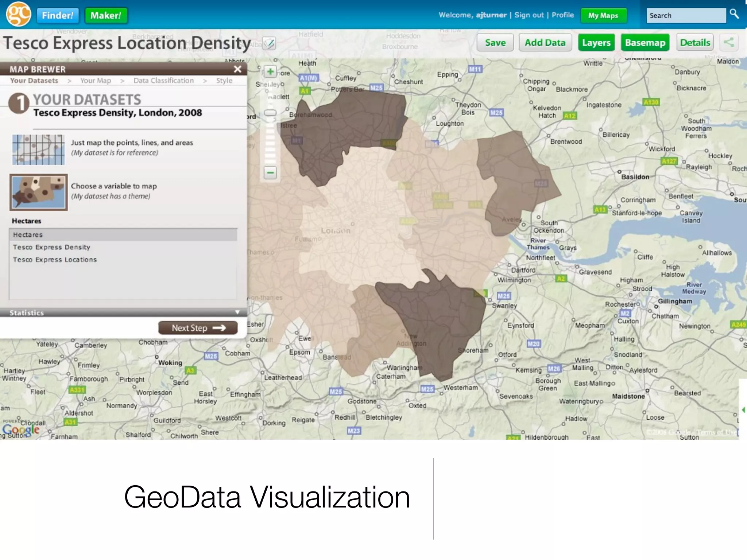Screen dimensions: 747x560
Task: Select the reference grid map thumbnail
Action: click(38, 149)
